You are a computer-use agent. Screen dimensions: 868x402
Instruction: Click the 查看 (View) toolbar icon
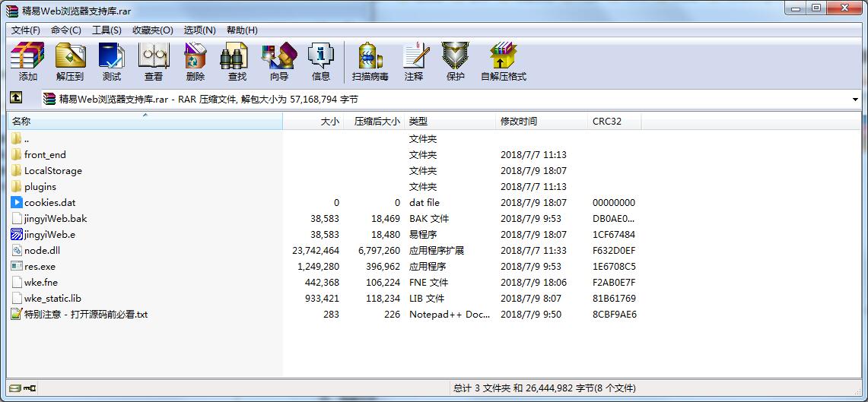click(154, 55)
